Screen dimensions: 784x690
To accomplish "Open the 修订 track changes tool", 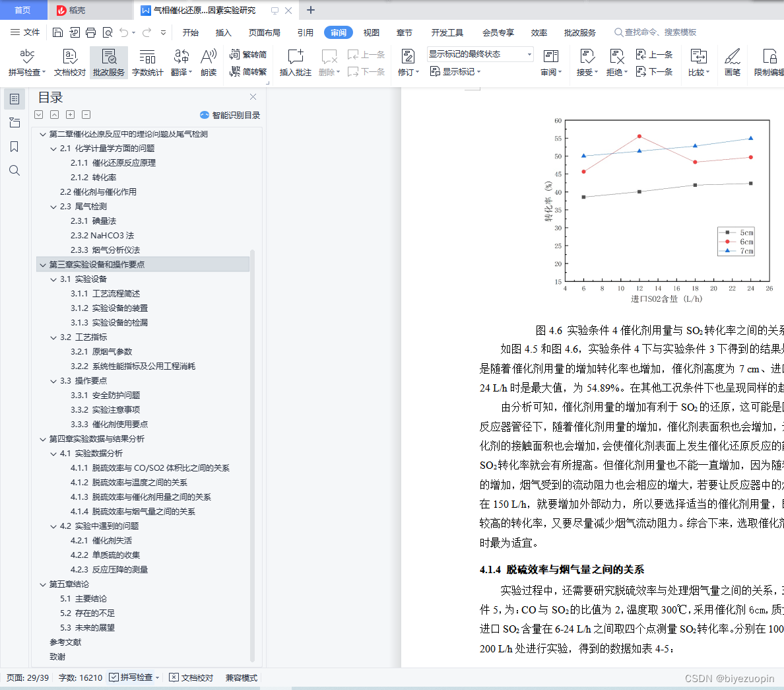I will pyautogui.click(x=408, y=63).
